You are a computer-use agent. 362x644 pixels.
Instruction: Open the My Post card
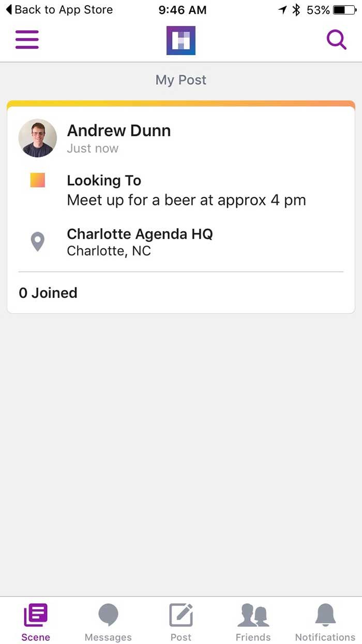[x=180, y=207]
